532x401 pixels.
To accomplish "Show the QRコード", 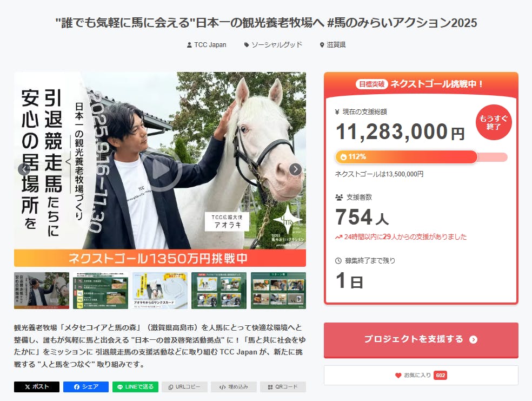I will pyautogui.click(x=283, y=387).
